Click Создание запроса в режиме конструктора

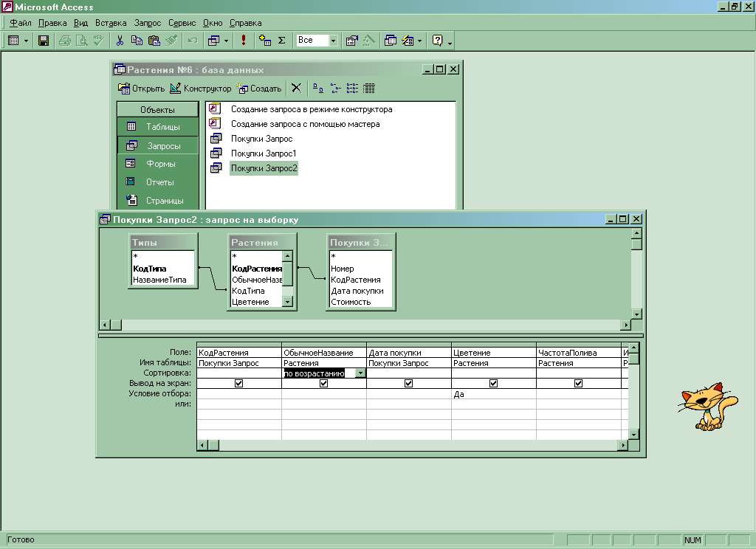coord(312,109)
